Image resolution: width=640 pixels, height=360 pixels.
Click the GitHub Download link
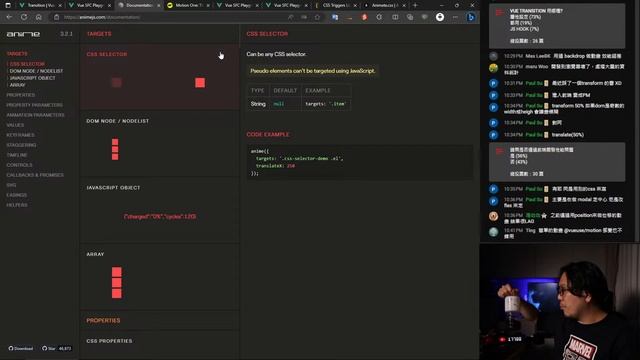21,349
